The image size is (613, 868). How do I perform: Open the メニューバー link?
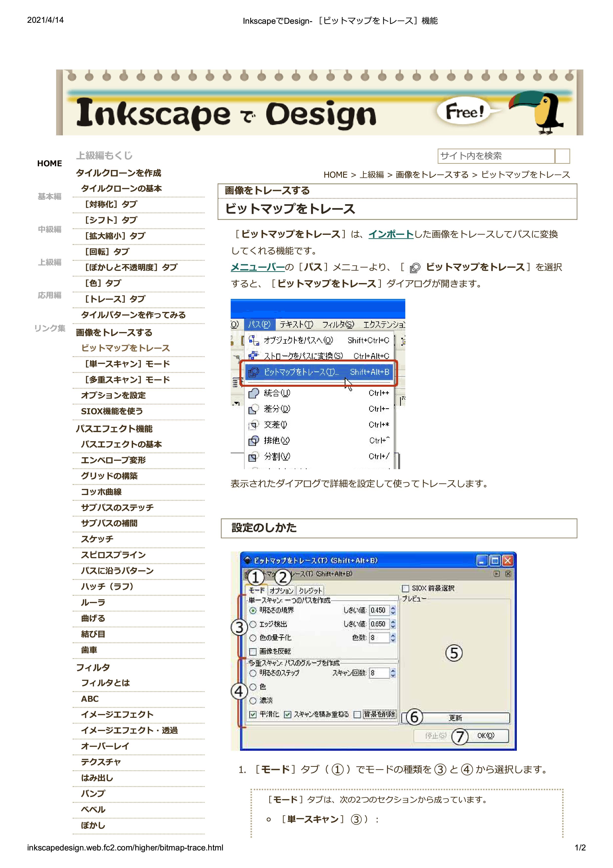(258, 267)
